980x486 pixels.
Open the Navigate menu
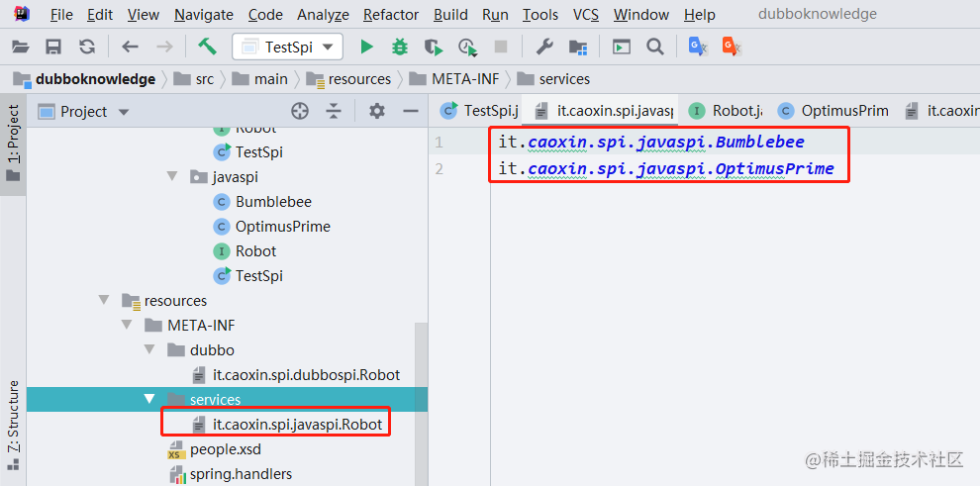click(x=204, y=15)
